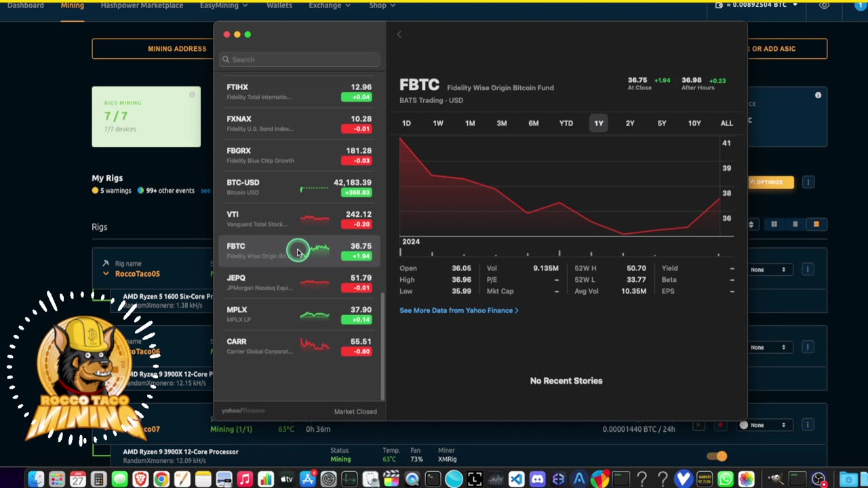This screenshot has width=868, height=488.
Task: Select the 1D chart range
Action: tap(406, 123)
